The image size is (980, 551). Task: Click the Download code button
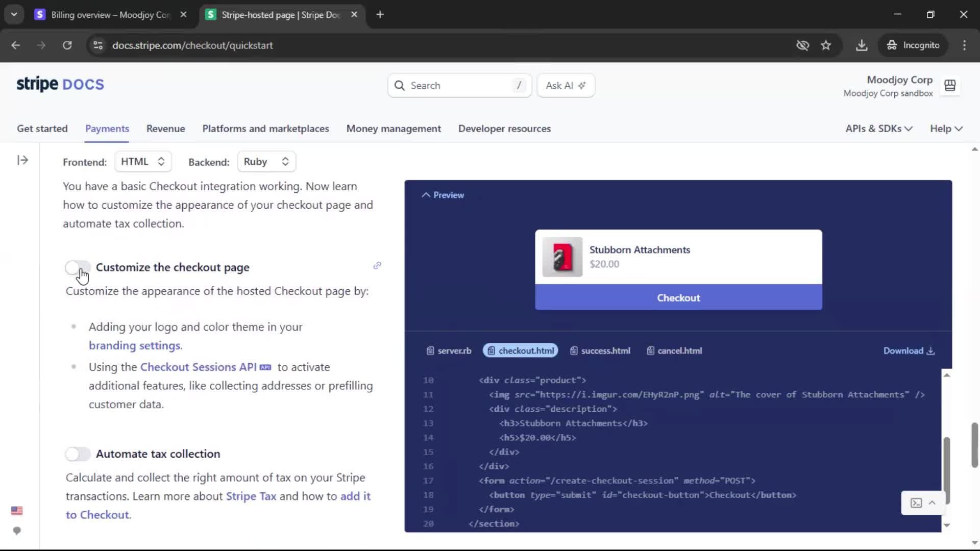(909, 351)
